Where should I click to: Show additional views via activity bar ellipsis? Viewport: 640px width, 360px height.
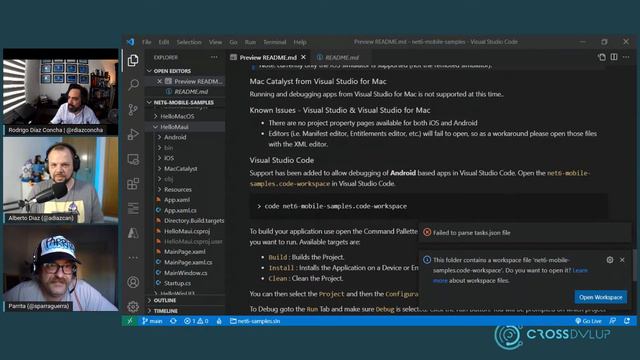[x=133, y=258]
